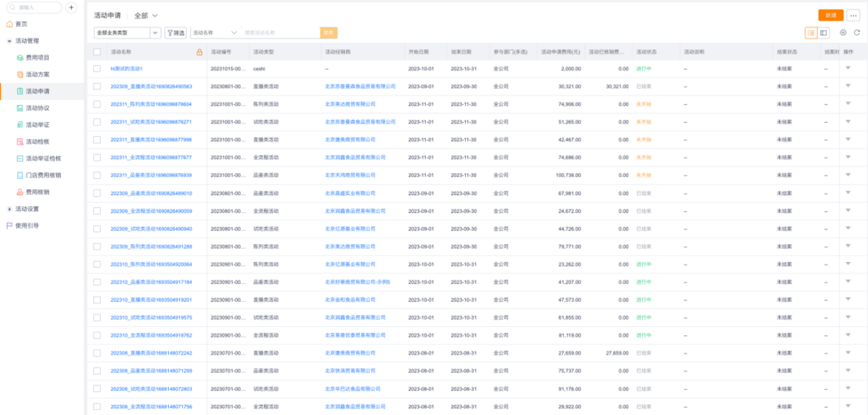Click the 活动类型 column header
868x415 pixels.
pyautogui.click(x=263, y=52)
